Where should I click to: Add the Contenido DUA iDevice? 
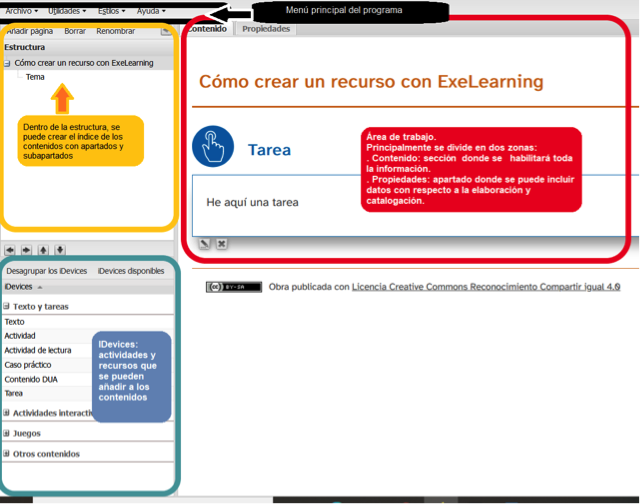[31, 379]
